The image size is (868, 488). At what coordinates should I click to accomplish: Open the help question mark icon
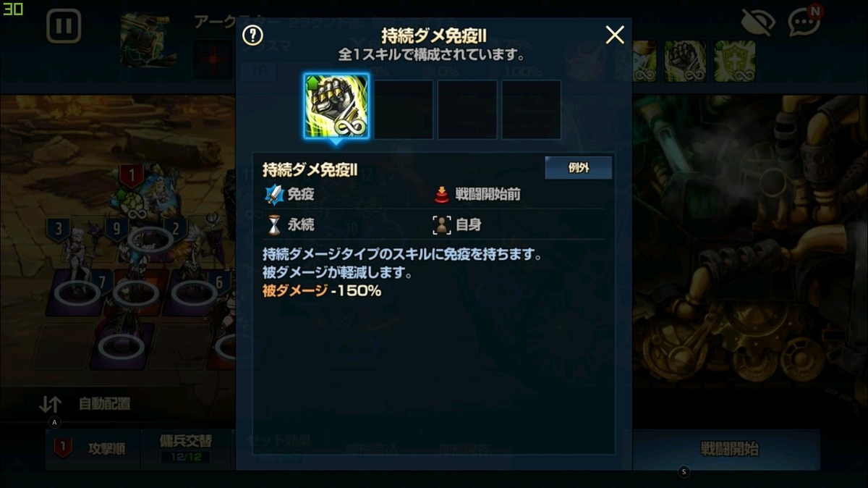click(252, 35)
